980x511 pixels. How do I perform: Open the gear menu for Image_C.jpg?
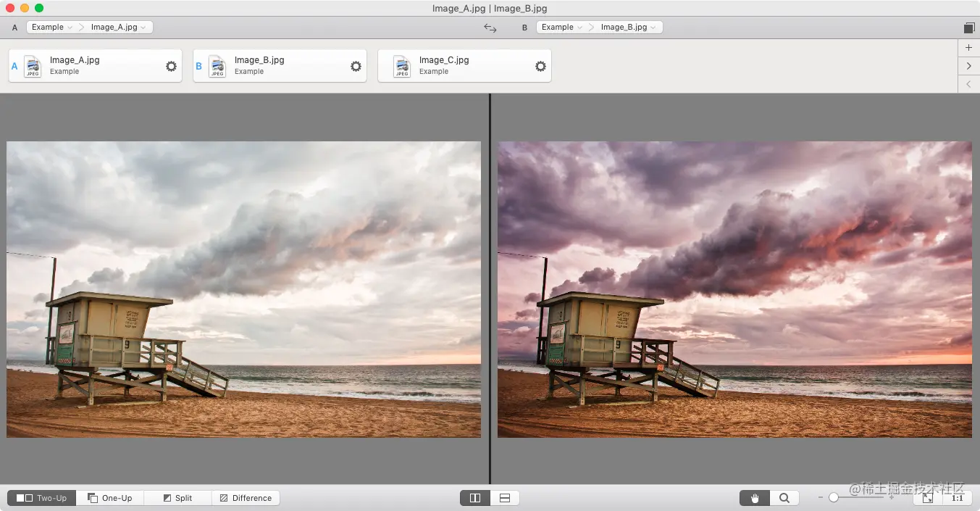click(x=540, y=66)
